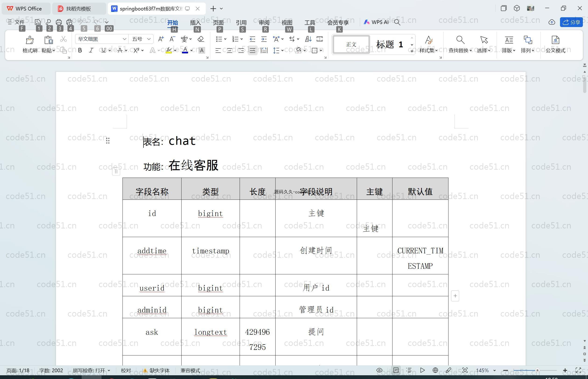
Task: Click the fullscreen expand icon in status bar
Action: click(578, 370)
